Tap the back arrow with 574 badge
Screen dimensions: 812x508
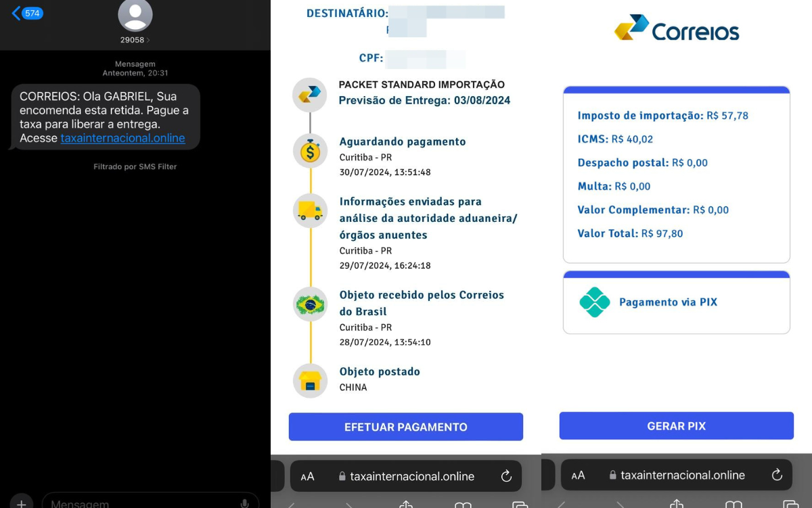click(27, 13)
